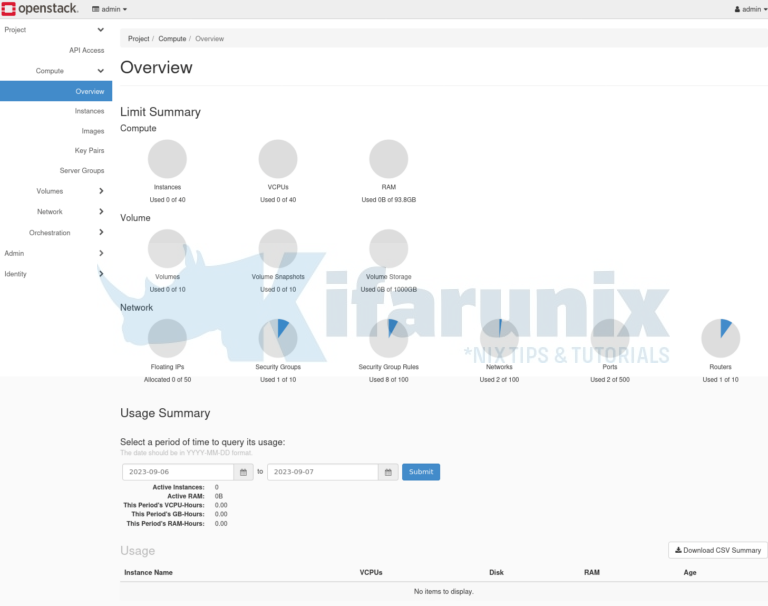The height and width of the screenshot is (606, 768).
Task: Click the RAM usage pie chart
Action: pos(389,159)
